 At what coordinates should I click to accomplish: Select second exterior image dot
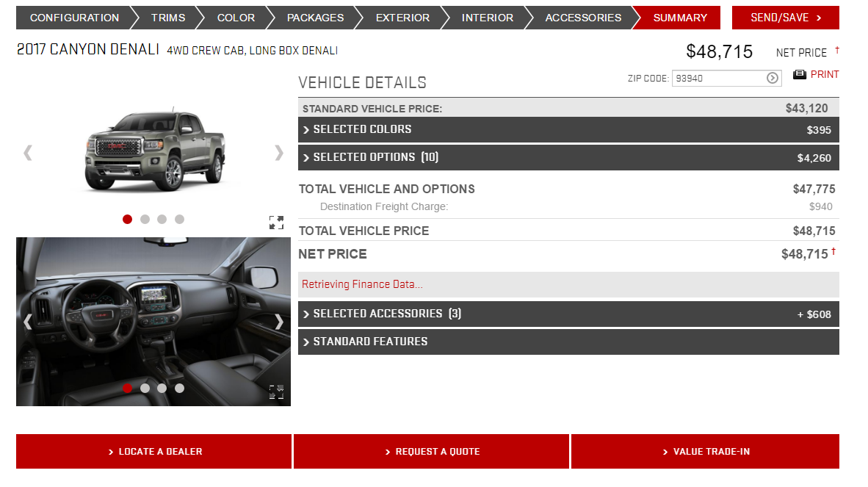coord(145,219)
